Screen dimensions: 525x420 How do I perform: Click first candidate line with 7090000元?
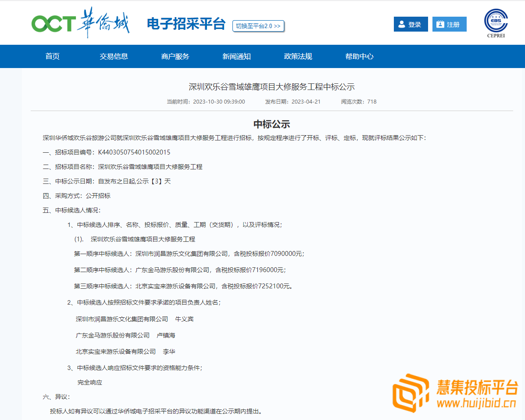[189, 254]
